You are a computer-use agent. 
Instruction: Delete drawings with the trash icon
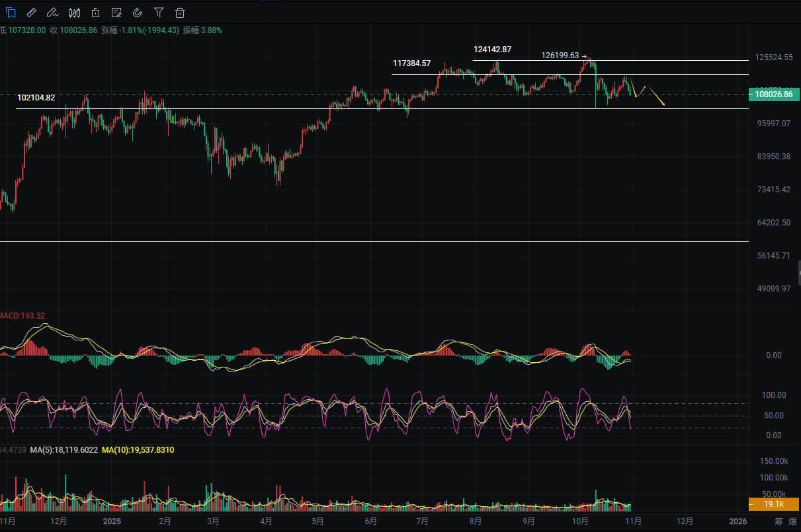180,12
